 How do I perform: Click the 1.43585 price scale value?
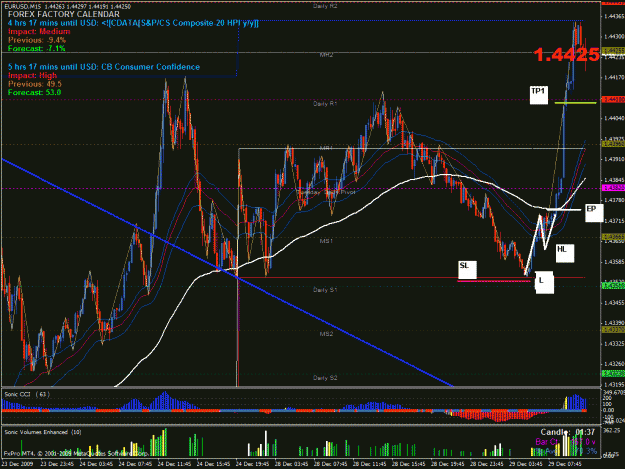[x=614, y=262]
